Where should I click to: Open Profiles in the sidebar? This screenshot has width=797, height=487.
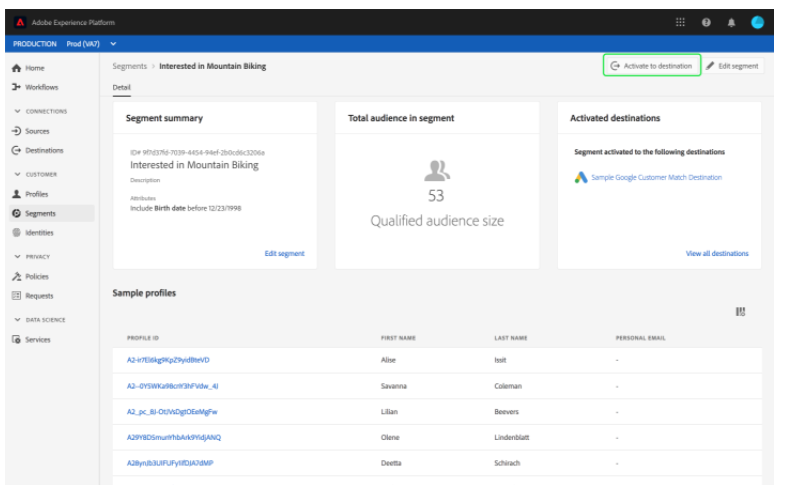tap(36, 193)
